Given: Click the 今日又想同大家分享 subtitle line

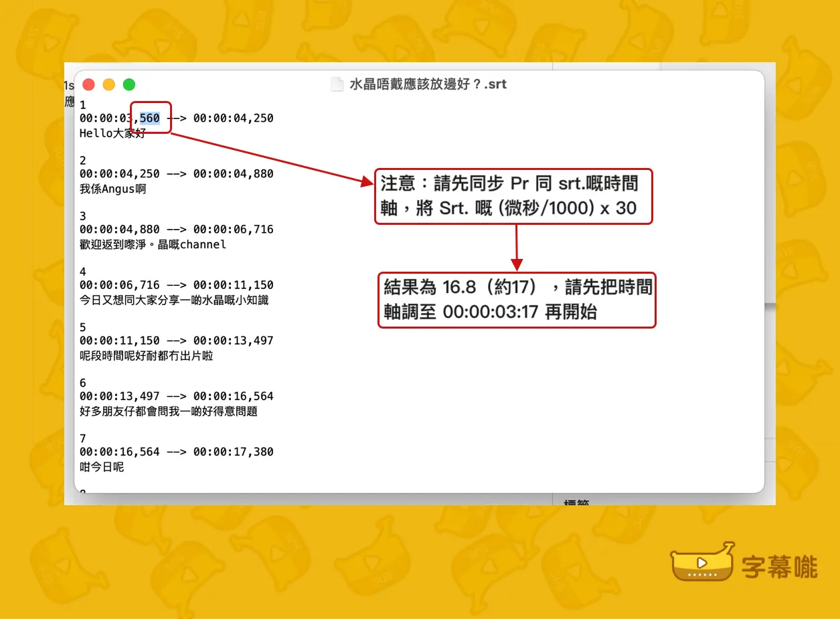Looking at the screenshot, I should pyautogui.click(x=173, y=300).
